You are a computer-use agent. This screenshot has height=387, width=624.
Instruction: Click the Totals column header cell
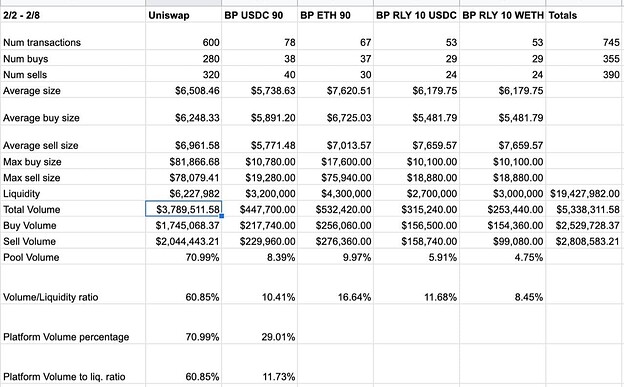click(x=585, y=15)
